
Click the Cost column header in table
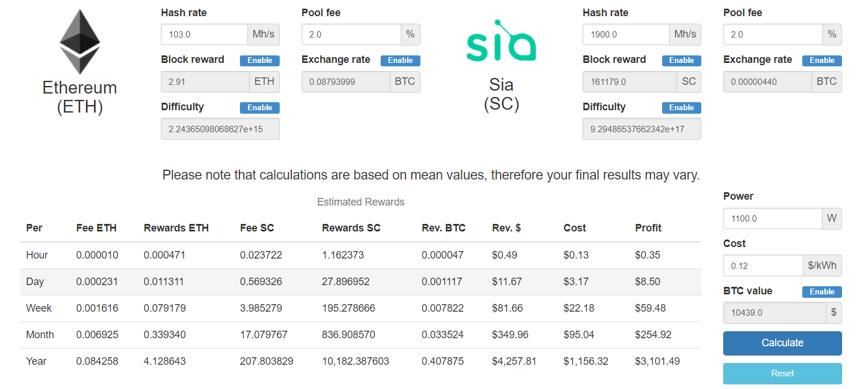click(574, 228)
